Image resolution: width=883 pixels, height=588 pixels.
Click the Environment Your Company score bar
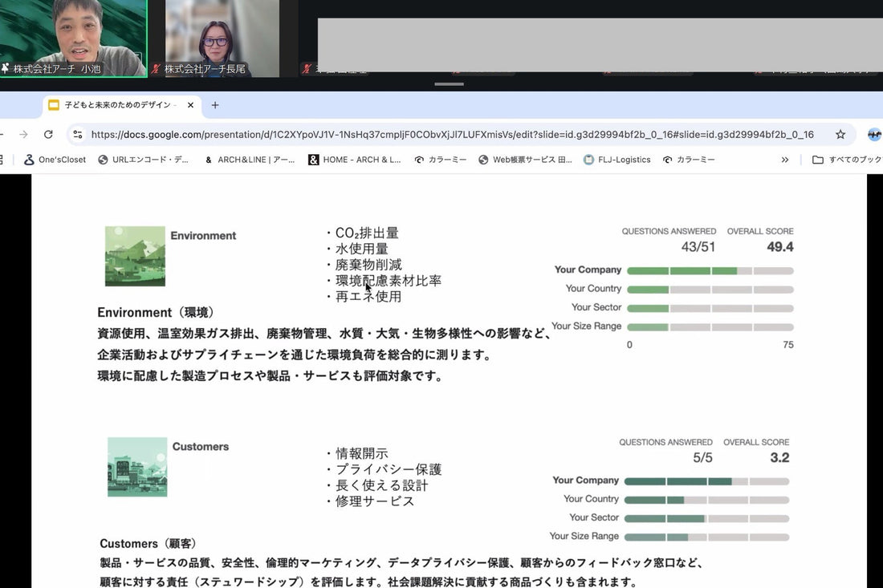[710, 270]
